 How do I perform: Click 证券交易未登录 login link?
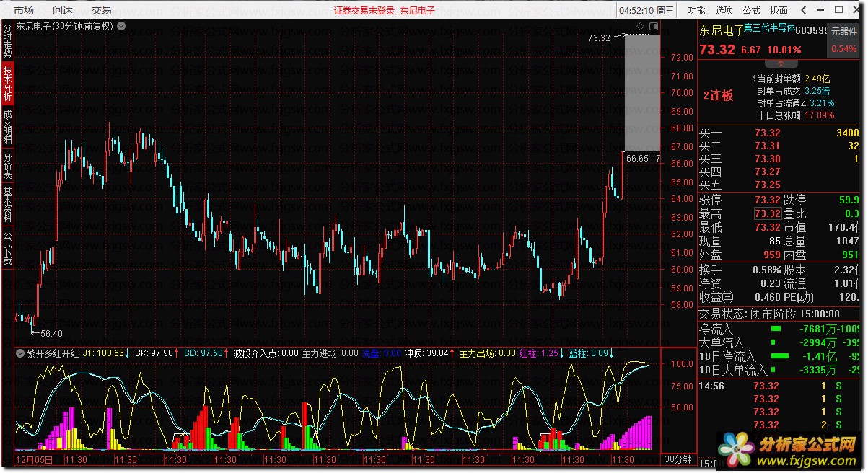pos(364,10)
